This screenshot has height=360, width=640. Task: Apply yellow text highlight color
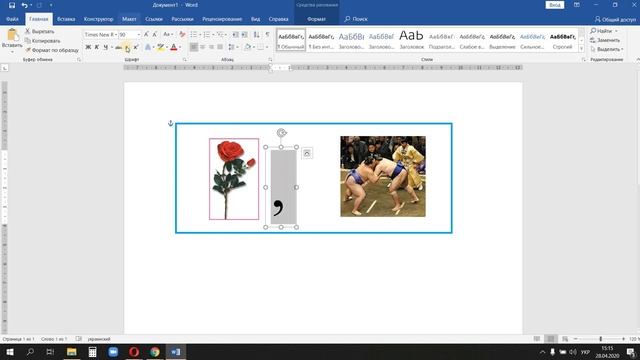coord(160,47)
